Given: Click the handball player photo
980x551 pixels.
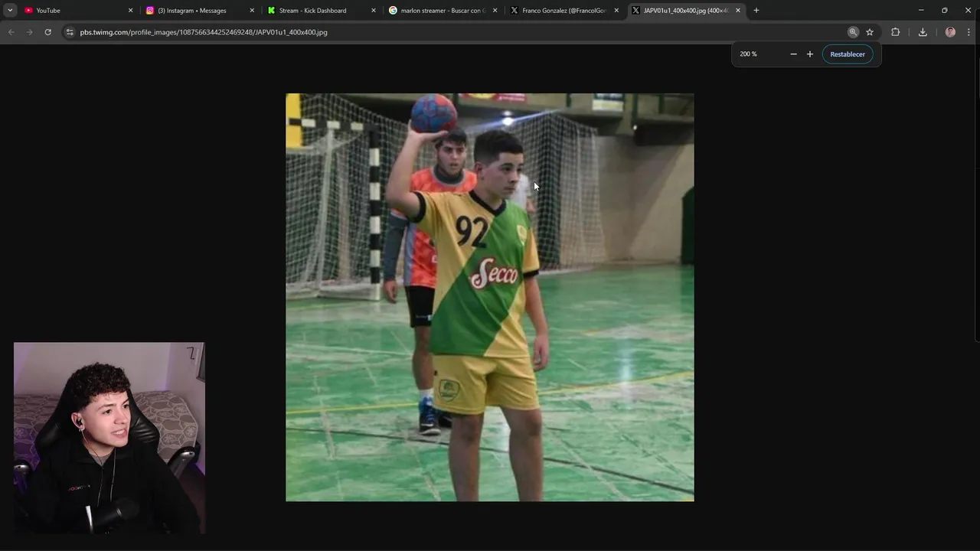Looking at the screenshot, I should (x=490, y=298).
